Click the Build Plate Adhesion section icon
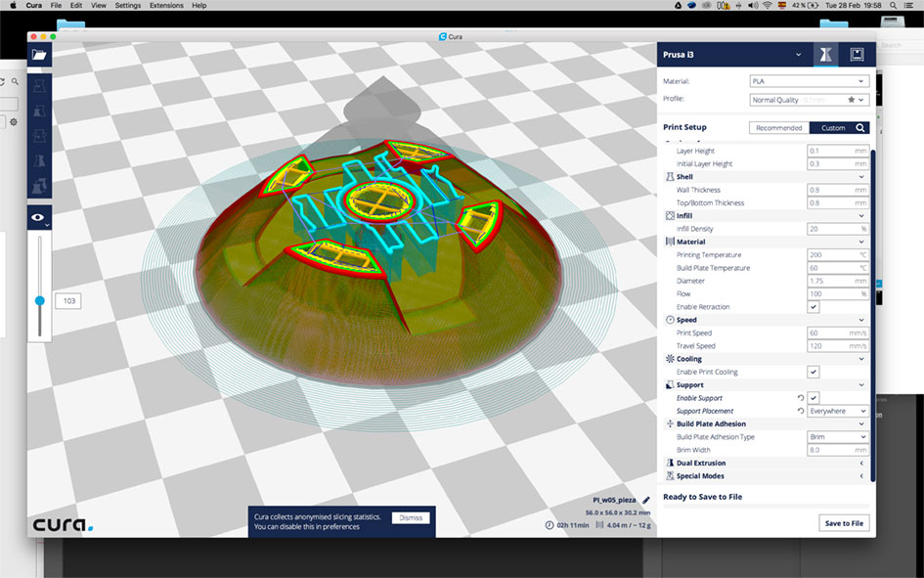The height and width of the screenshot is (578, 924). pyautogui.click(x=670, y=423)
